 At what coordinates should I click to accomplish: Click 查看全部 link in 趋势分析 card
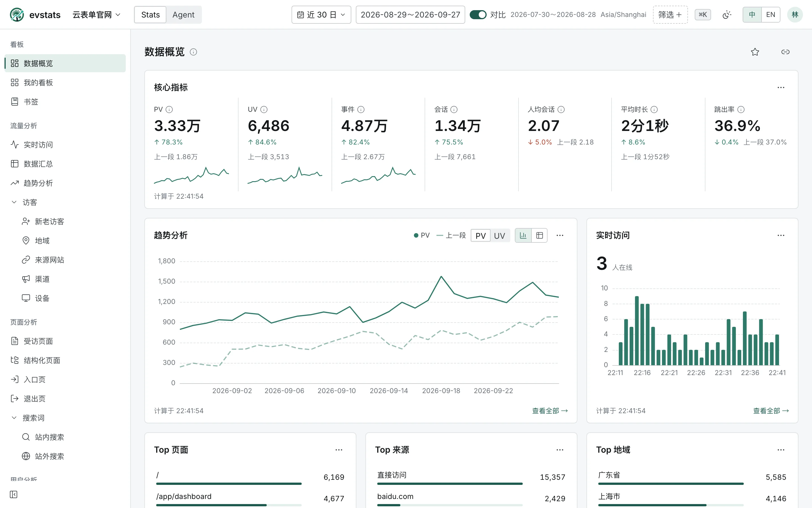coord(550,411)
